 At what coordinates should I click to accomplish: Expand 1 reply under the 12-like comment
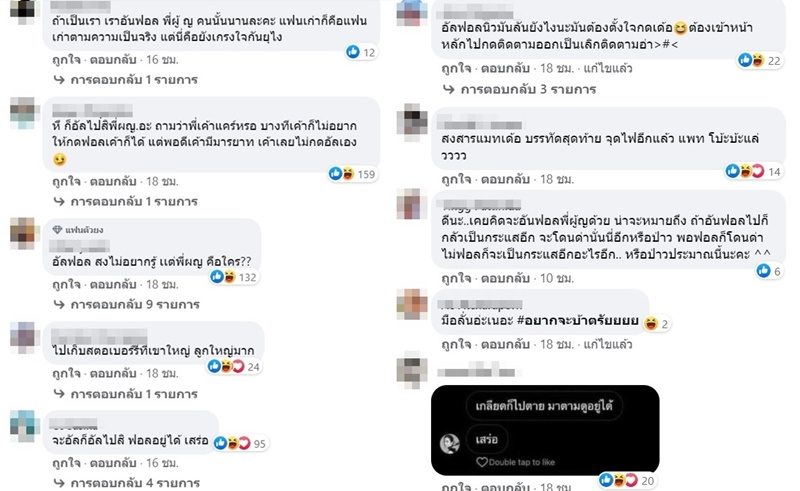click(x=126, y=80)
